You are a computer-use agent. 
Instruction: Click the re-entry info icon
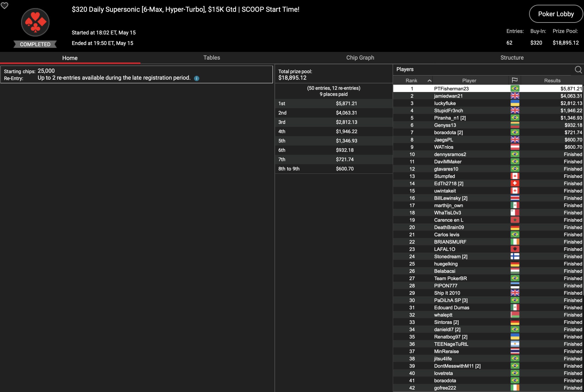coord(197,78)
